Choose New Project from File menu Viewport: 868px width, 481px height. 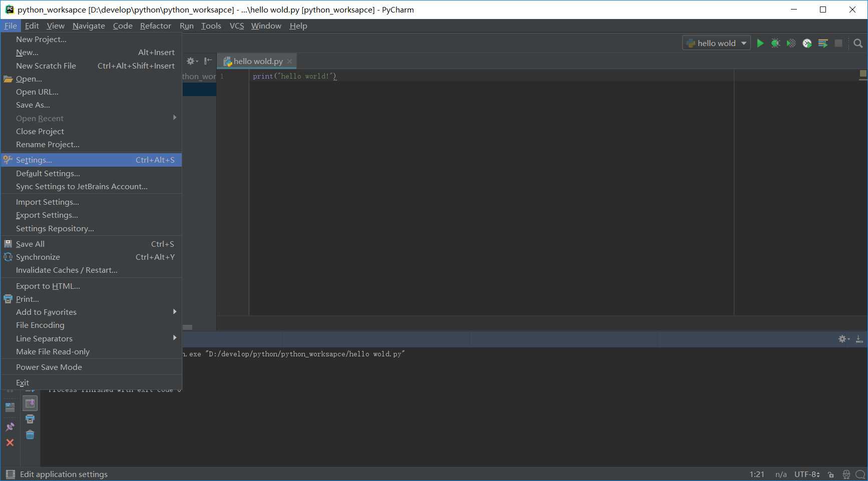[91, 39]
